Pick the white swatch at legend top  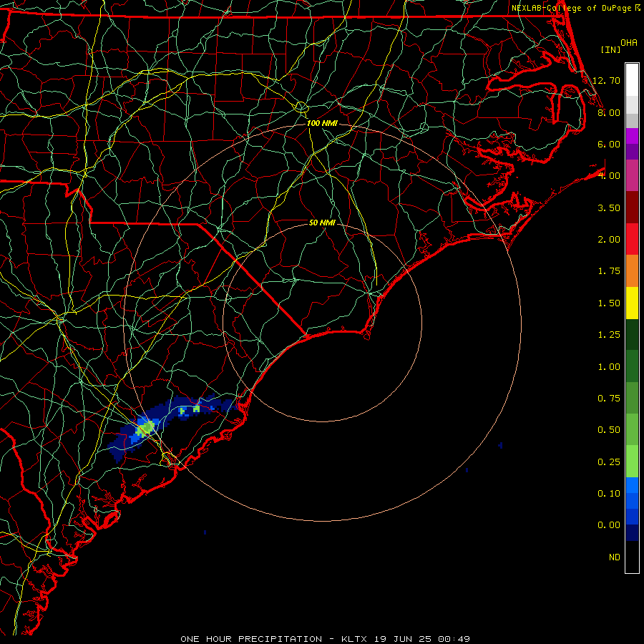pos(632,80)
